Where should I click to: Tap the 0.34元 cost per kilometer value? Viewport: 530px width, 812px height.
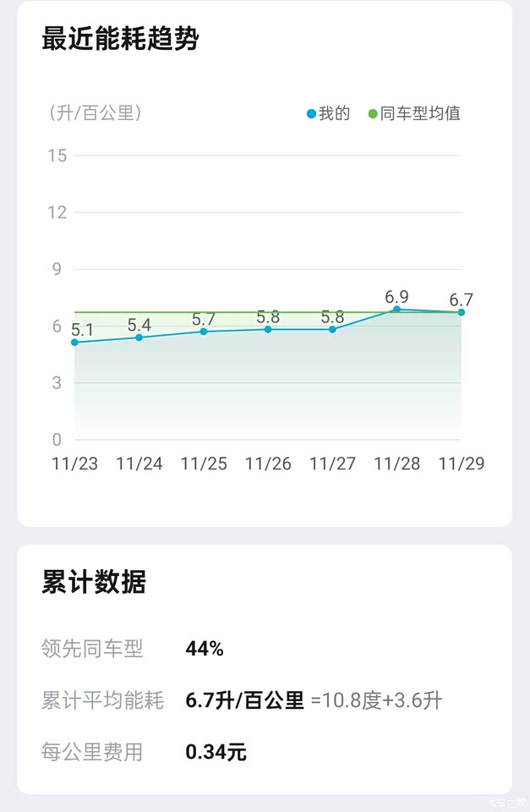tap(216, 751)
